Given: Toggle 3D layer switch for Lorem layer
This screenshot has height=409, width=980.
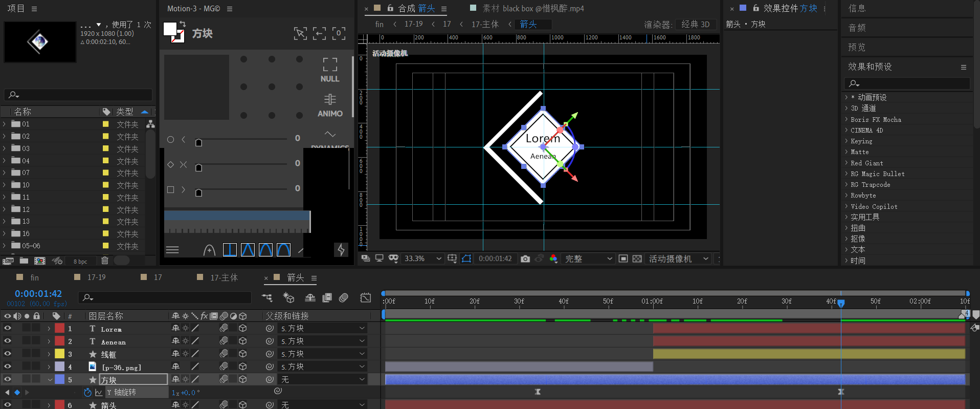Looking at the screenshot, I should click(x=243, y=328).
